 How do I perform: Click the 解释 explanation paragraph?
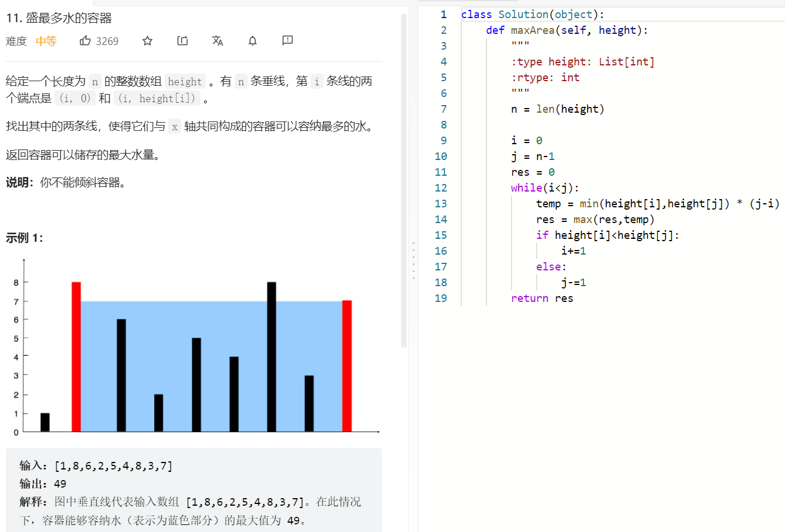(x=190, y=511)
